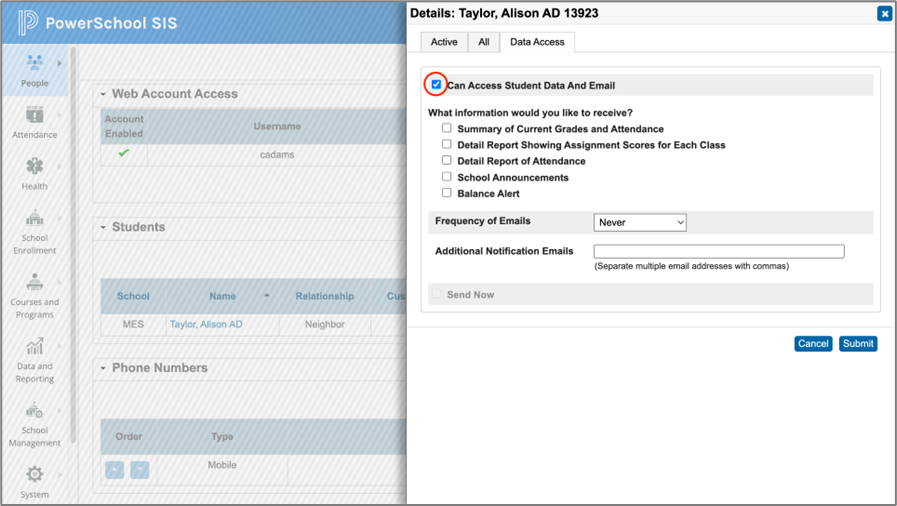
Task: Click the sidebar vertical scrollbar
Action: (x=73, y=246)
